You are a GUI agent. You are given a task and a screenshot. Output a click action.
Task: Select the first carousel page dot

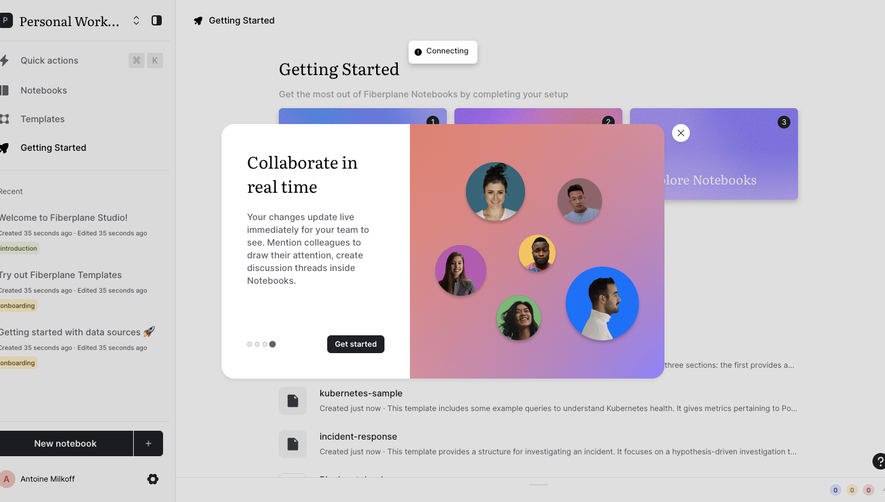(x=249, y=344)
